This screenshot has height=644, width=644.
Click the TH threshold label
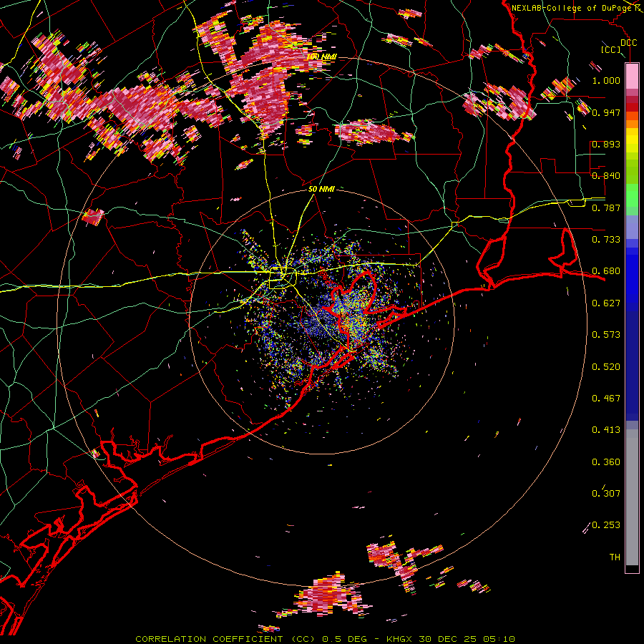(615, 557)
